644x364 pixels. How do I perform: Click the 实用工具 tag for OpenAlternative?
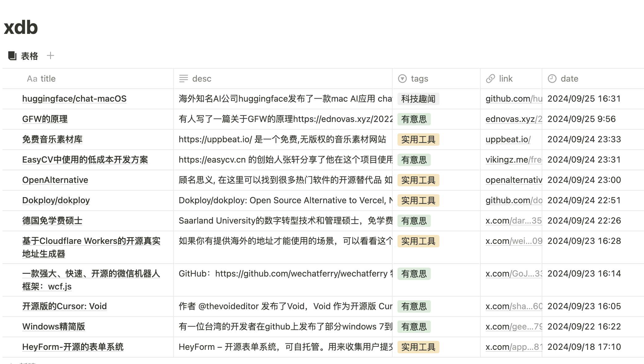(x=418, y=180)
